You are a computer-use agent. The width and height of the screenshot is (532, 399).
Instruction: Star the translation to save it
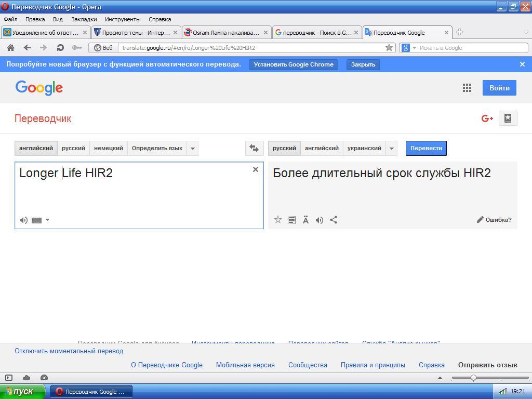click(x=278, y=220)
